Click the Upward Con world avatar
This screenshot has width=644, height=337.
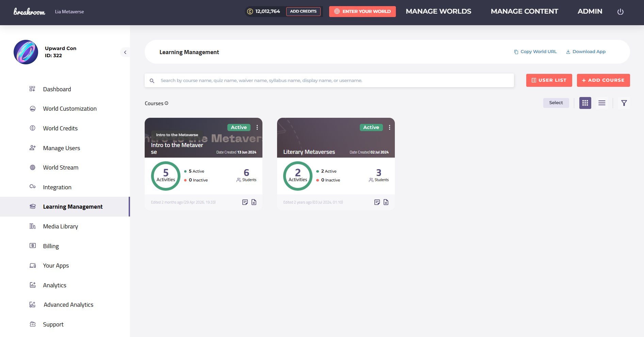26,52
